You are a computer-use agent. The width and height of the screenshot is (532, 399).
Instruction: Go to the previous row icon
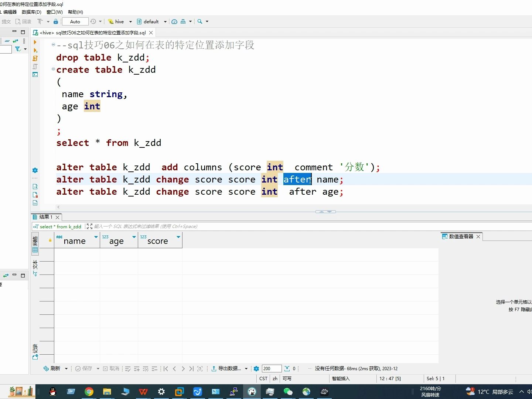click(174, 369)
